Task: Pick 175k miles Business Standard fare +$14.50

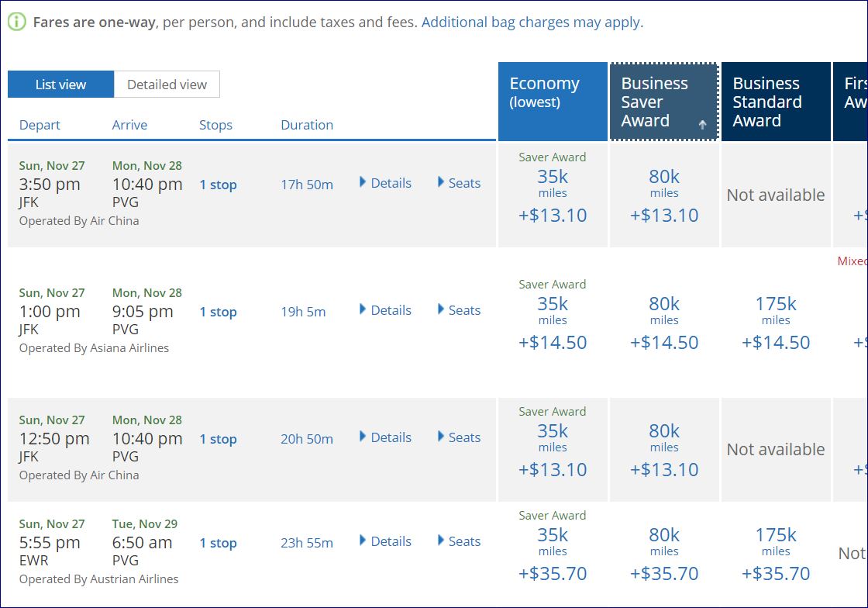Action: pos(776,323)
